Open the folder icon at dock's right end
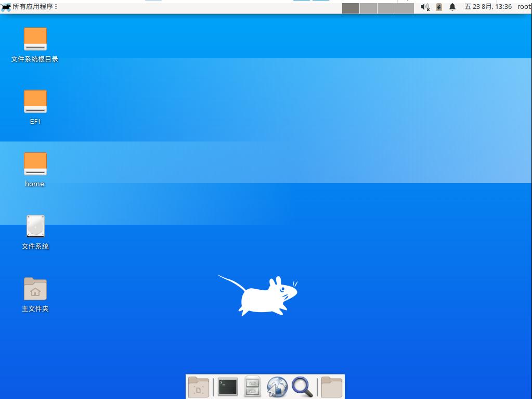Image resolution: width=532 pixels, height=399 pixels. pos(331,387)
